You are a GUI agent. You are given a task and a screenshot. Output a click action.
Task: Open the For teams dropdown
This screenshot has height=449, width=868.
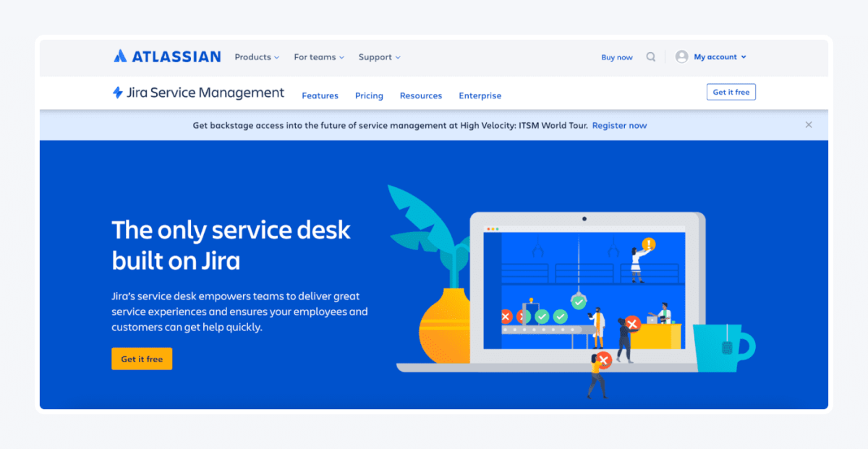click(x=318, y=56)
